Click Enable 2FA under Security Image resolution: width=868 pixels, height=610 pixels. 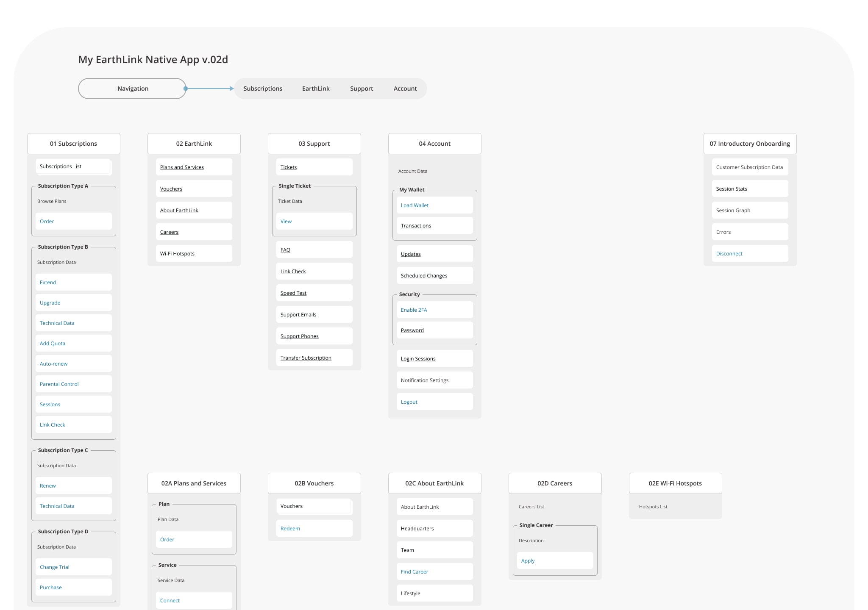click(414, 310)
